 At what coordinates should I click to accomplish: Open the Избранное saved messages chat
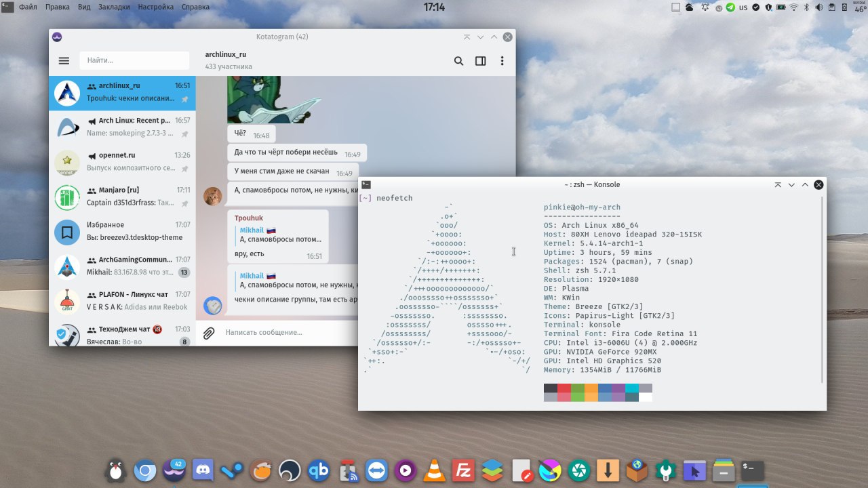(x=122, y=231)
